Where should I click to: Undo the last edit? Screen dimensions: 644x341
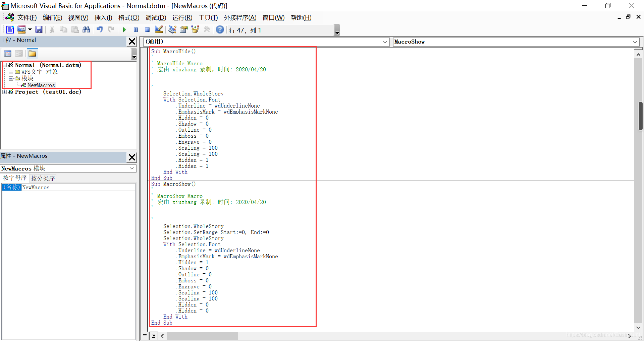pyautogui.click(x=100, y=30)
